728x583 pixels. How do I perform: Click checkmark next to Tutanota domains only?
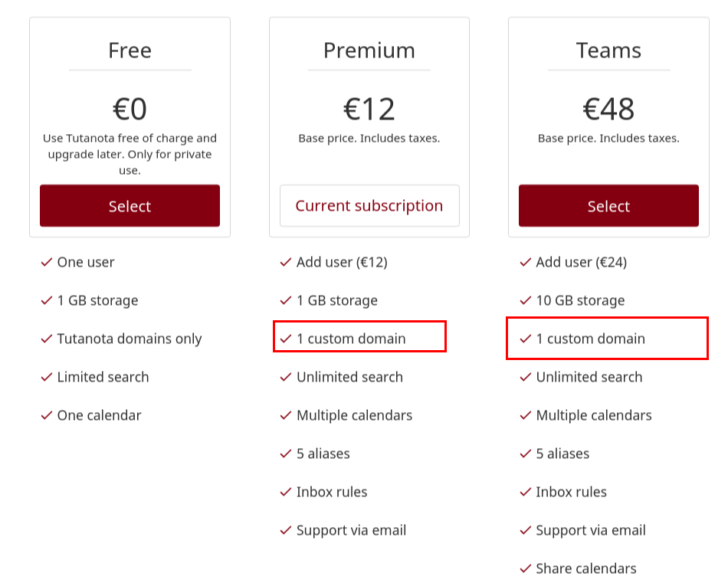(47, 339)
